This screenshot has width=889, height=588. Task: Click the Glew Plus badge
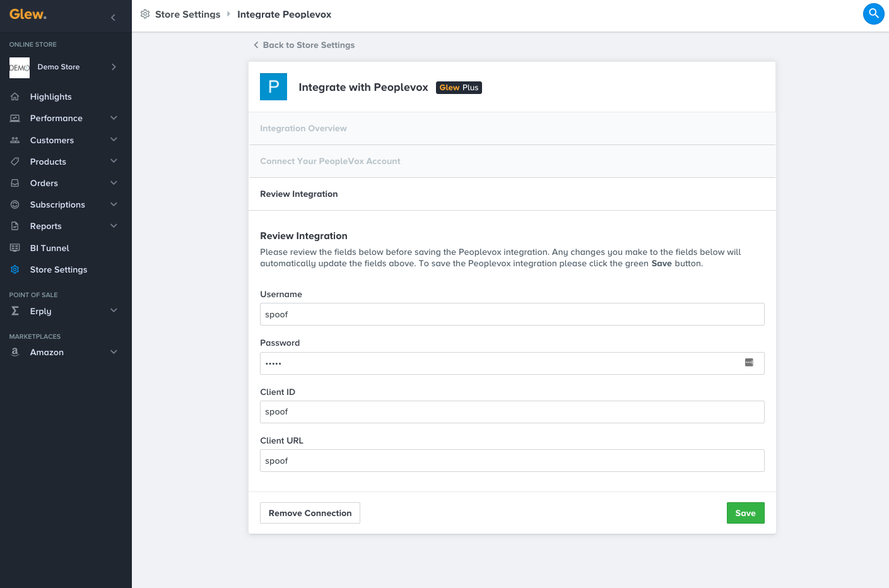point(459,88)
